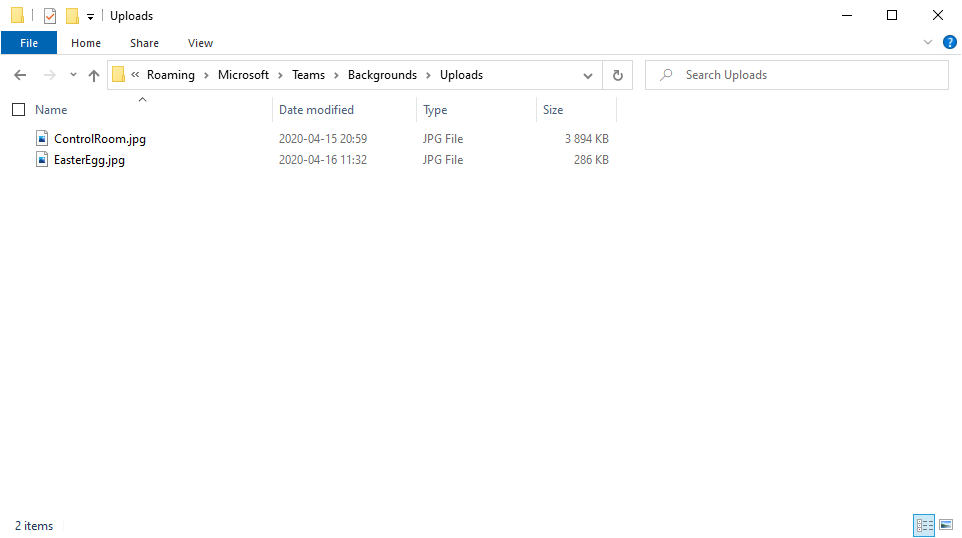Expand subfolders after Teams breadcrumb
962x538 pixels.
pos(336,75)
